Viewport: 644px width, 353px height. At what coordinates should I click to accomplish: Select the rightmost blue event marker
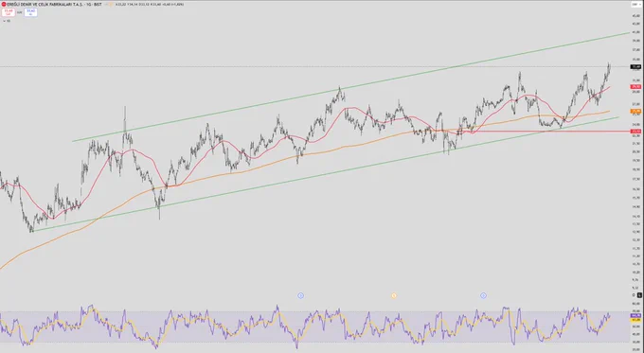click(x=483, y=295)
